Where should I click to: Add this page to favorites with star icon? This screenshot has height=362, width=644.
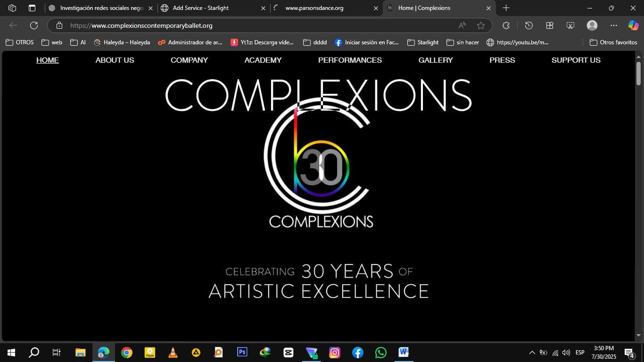click(480, 25)
